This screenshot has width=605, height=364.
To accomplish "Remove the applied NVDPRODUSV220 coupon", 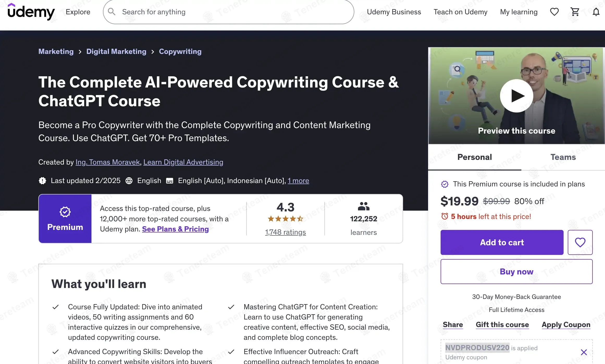I will tap(584, 352).
